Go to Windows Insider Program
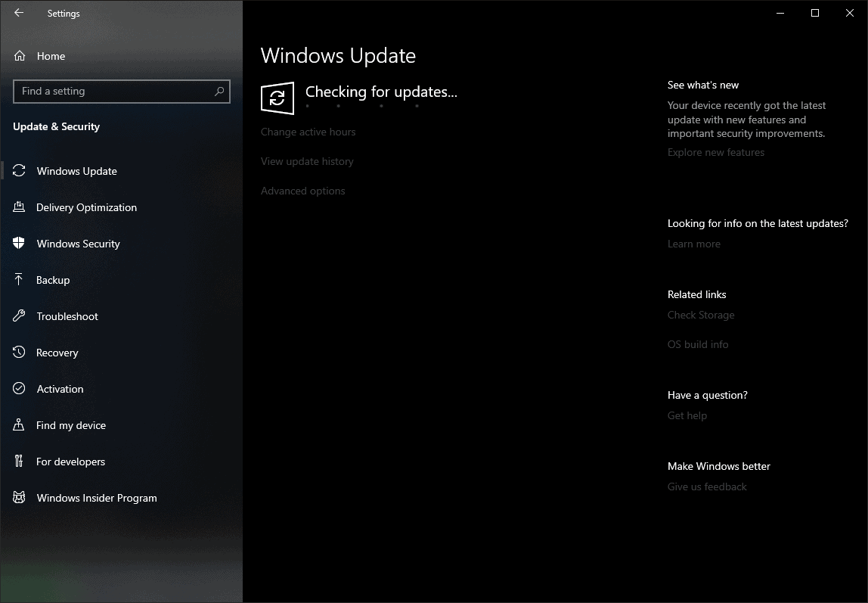Viewport: 868px width, 603px height. (97, 498)
